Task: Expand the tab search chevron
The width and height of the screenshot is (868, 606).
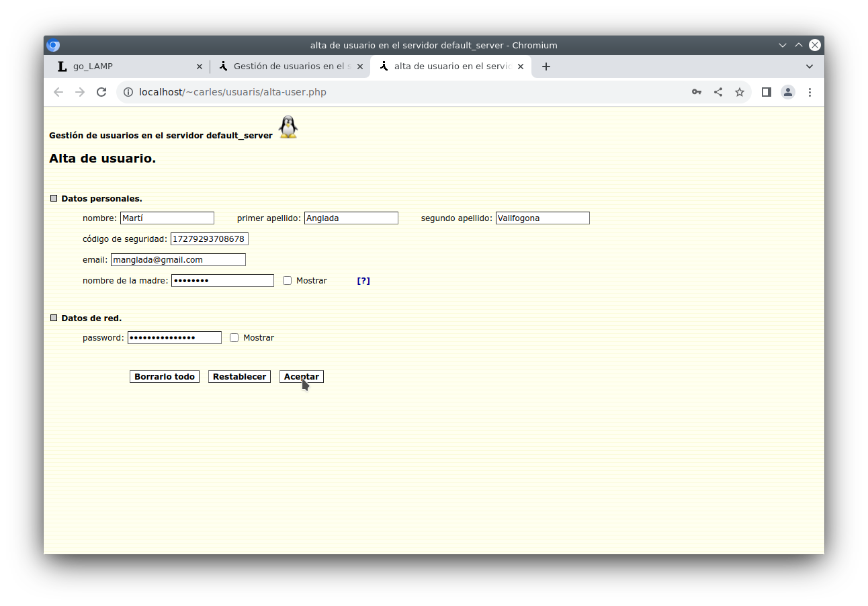Action: pos(810,67)
